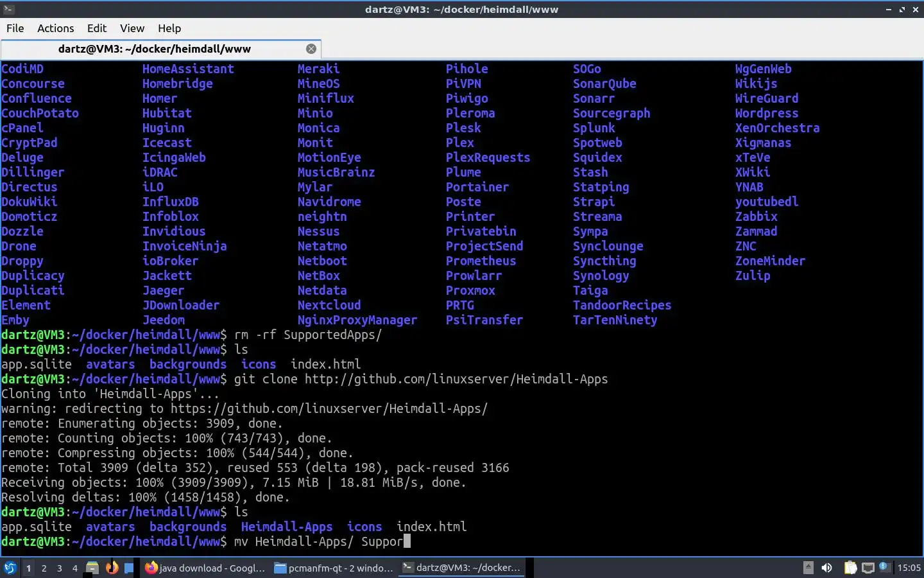Open the update notifier tray icon
Image resolution: width=924 pixels, height=578 pixels.
(884, 566)
